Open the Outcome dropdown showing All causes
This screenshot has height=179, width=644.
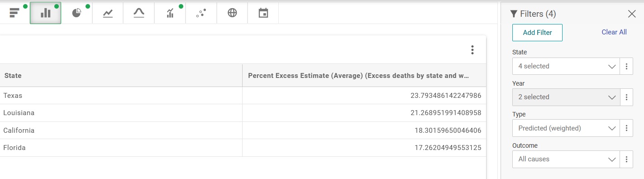(566, 159)
